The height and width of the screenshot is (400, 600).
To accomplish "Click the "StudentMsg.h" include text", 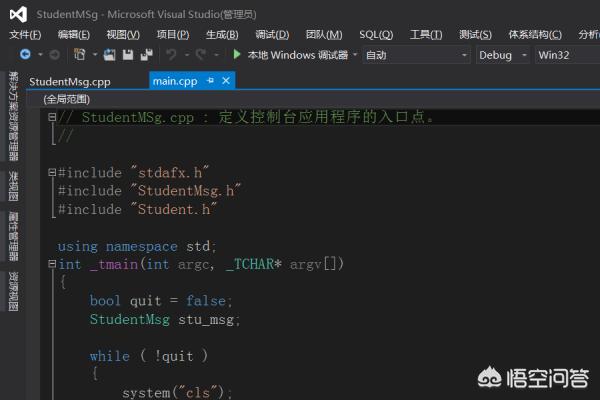I will pos(186,191).
